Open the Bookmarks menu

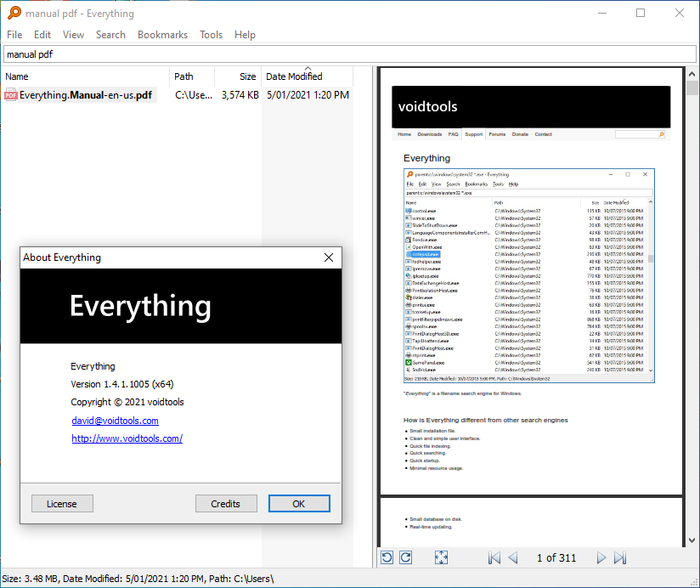pos(162,35)
